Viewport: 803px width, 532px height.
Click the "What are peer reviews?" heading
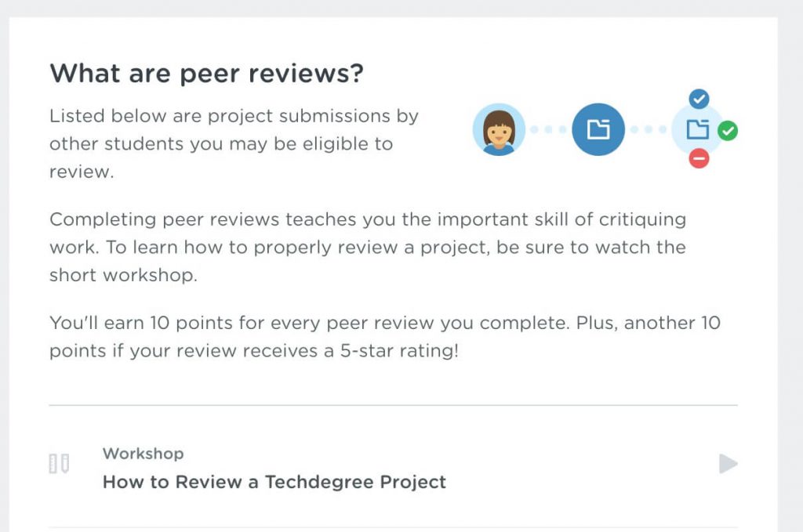click(x=206, y=73)
